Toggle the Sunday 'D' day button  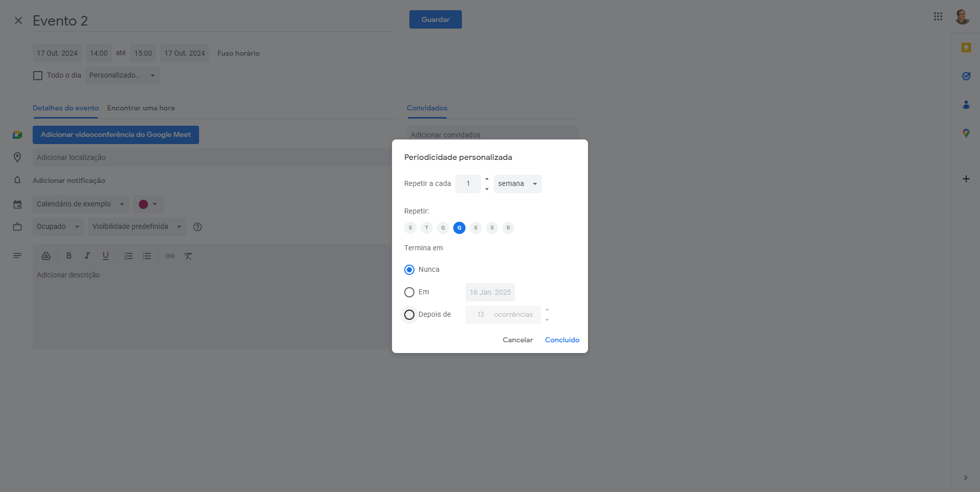pyautogui.click(x=508, y=228)
